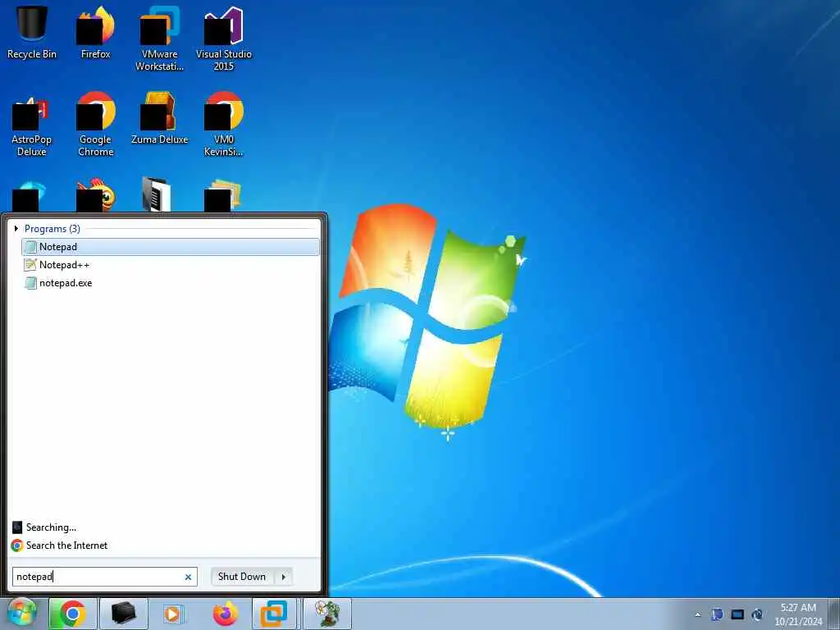Image resolution: width=840 pixels, height=630 pixels.
Task: Open the media player taskbar icon
Action: pos(173,614)
